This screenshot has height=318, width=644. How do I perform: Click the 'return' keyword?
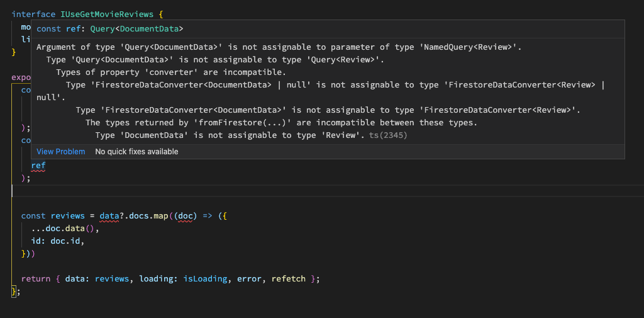click(36, 279)
